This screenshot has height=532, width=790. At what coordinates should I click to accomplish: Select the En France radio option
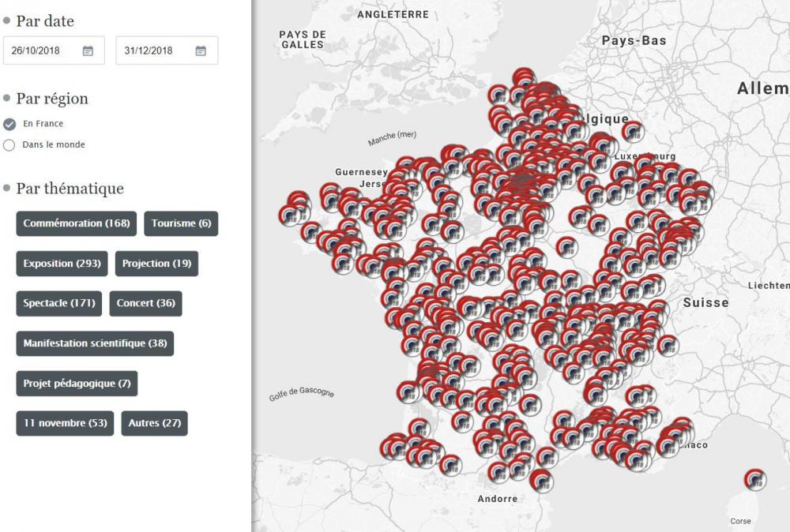(x=9, y=124)
